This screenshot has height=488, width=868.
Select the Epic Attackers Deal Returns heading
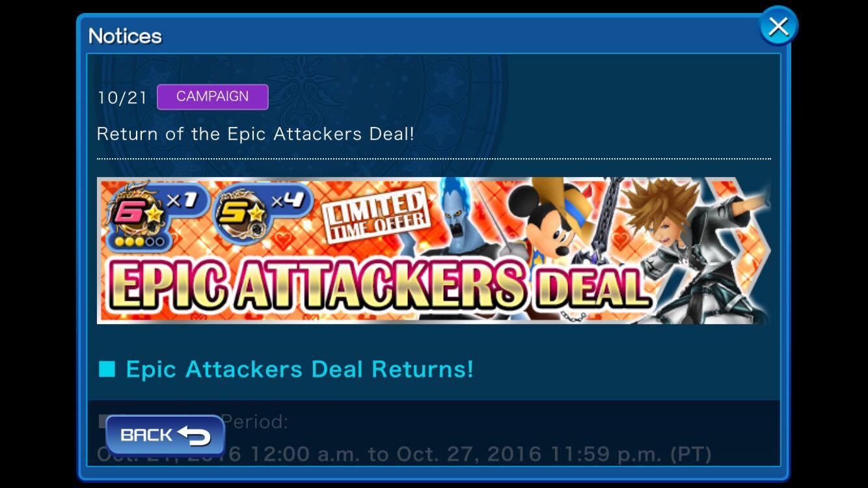(299, 369)
